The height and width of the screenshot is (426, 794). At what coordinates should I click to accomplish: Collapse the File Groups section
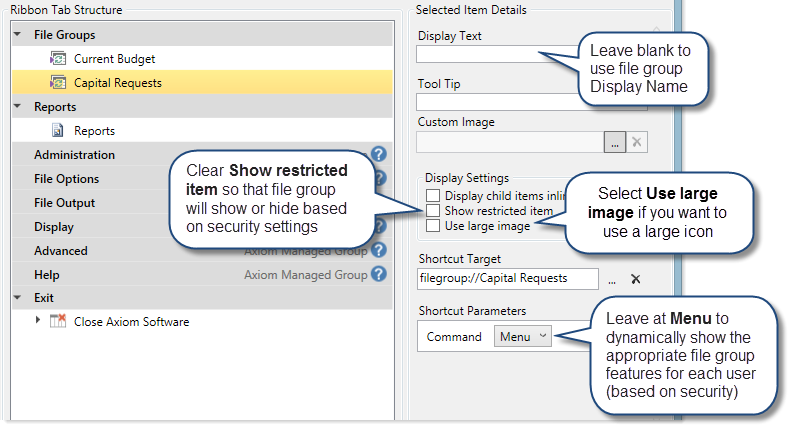tap(18, 35)
